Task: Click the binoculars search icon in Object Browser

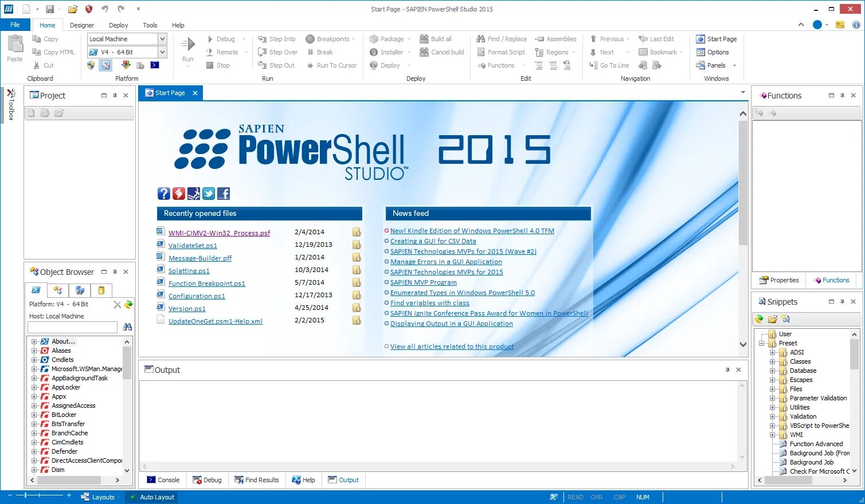Action: (127, 327)
